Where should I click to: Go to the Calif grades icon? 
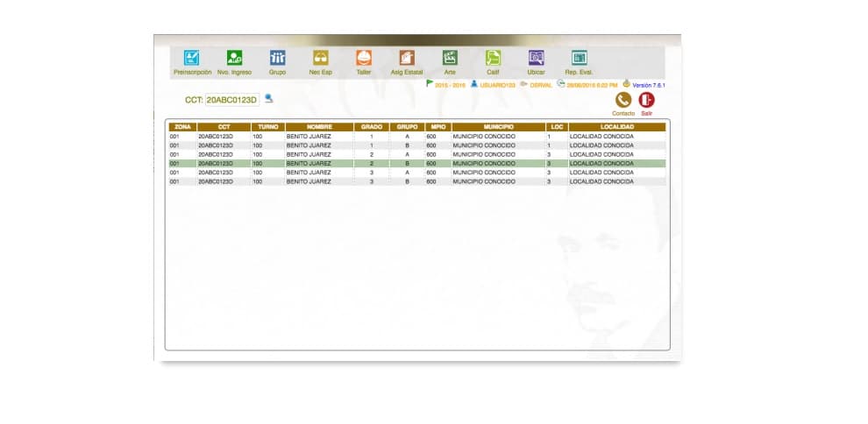tap(493, 58)
